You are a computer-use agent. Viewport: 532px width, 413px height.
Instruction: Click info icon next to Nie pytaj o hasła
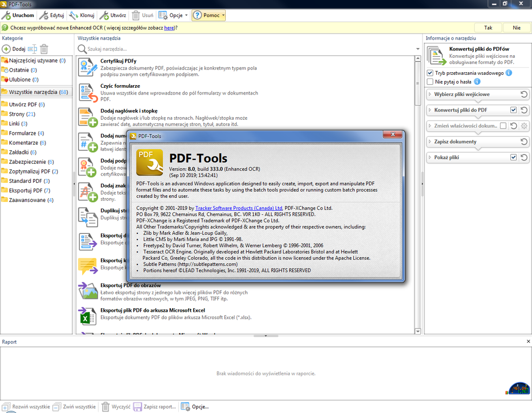(477, 82)
